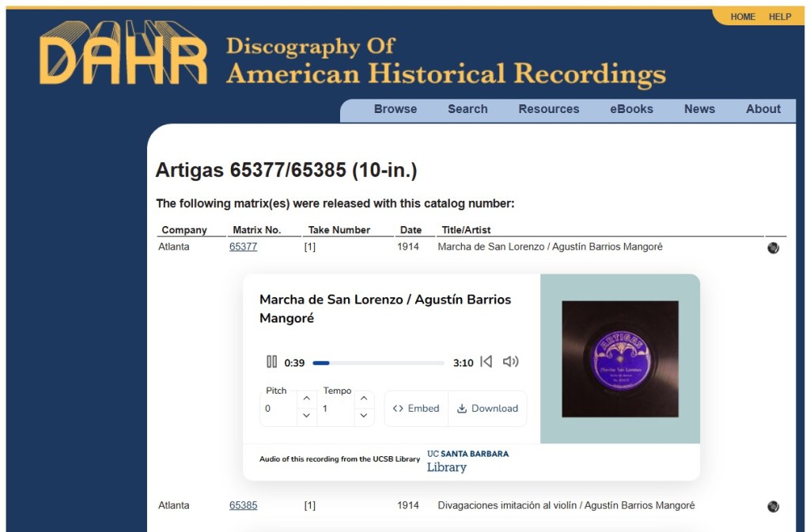Open the UC Santa Barbara Library logo

(467, 461)
